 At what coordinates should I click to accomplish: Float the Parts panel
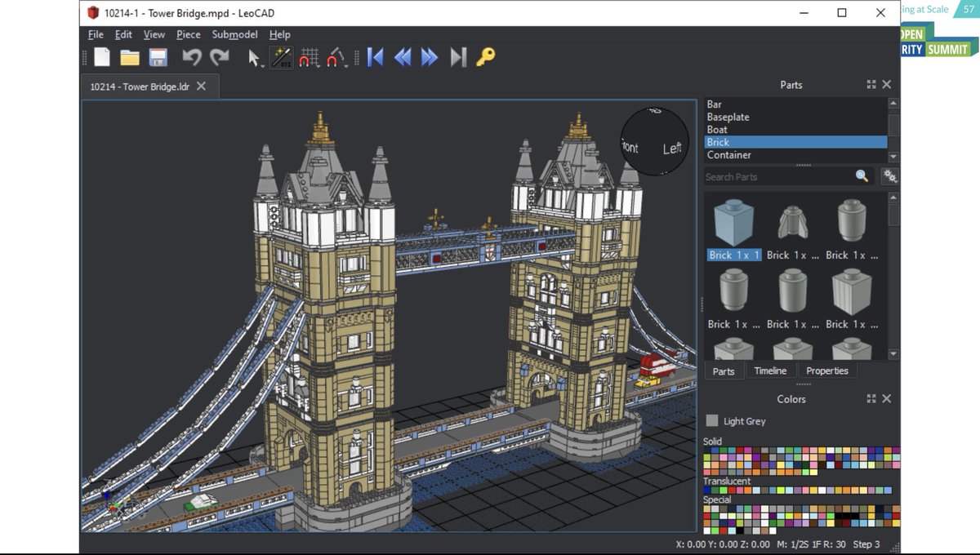(871, 85)
